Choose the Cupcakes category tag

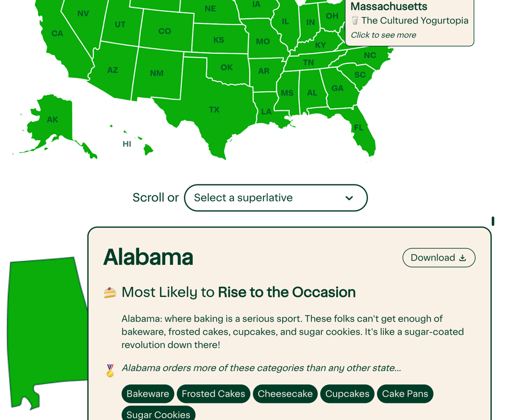pyautogui.click(x=347, y=394)
